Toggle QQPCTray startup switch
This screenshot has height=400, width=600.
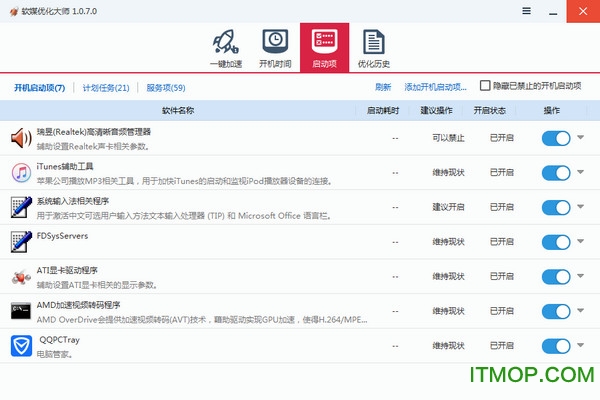click(556, 346)
